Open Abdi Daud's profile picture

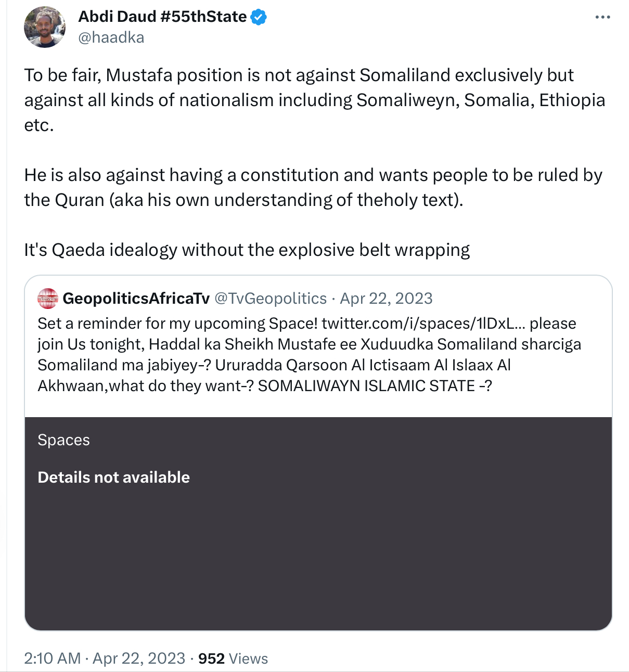click(x=45, y=27)
